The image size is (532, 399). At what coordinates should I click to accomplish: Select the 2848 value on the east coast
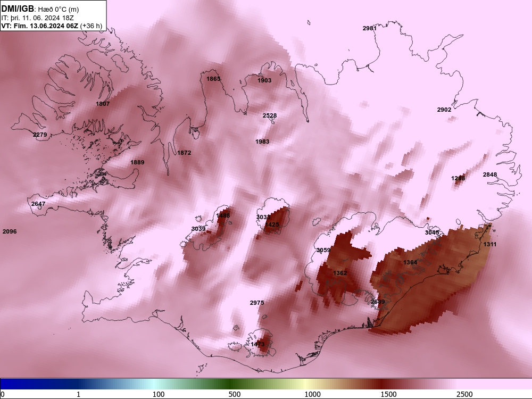click(490, 174)
